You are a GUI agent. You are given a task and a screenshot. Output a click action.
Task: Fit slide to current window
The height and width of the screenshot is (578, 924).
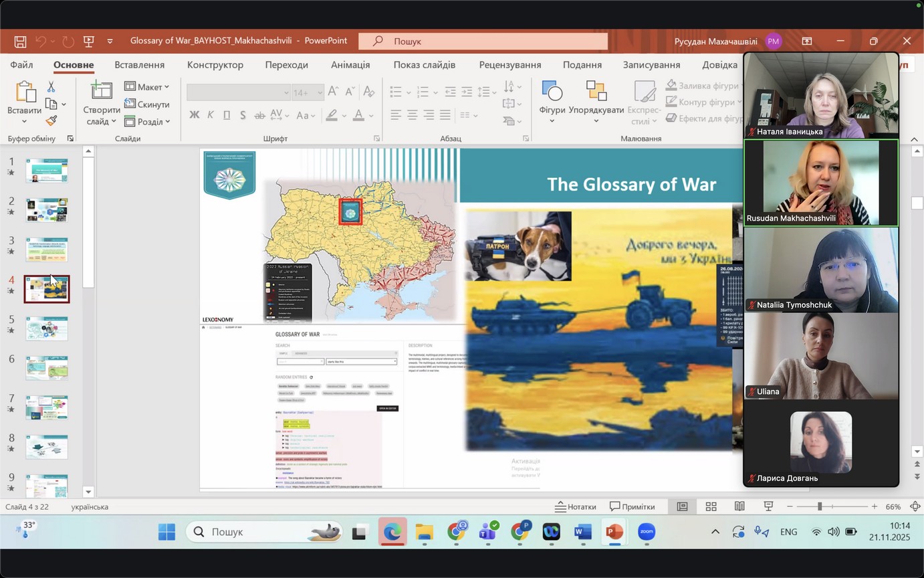(x=915, y=506)
